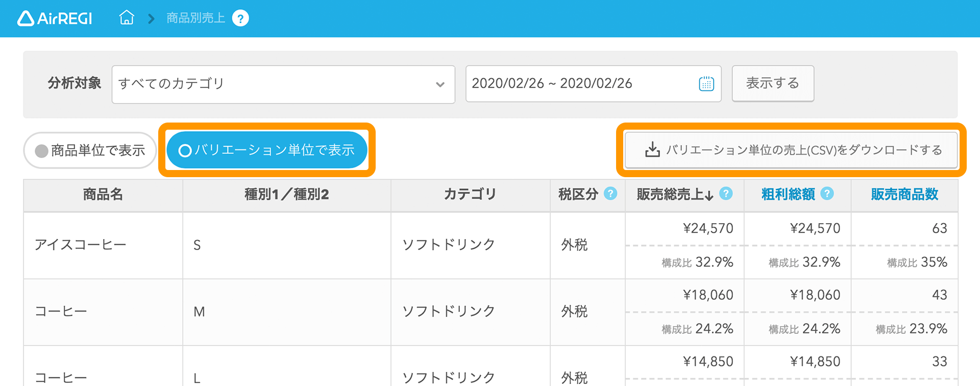Image resolution: width=980 pixels, height=386 pixels.
Task: Go to home via house icon
Action: pyautogui.click(x=127, y=18)
